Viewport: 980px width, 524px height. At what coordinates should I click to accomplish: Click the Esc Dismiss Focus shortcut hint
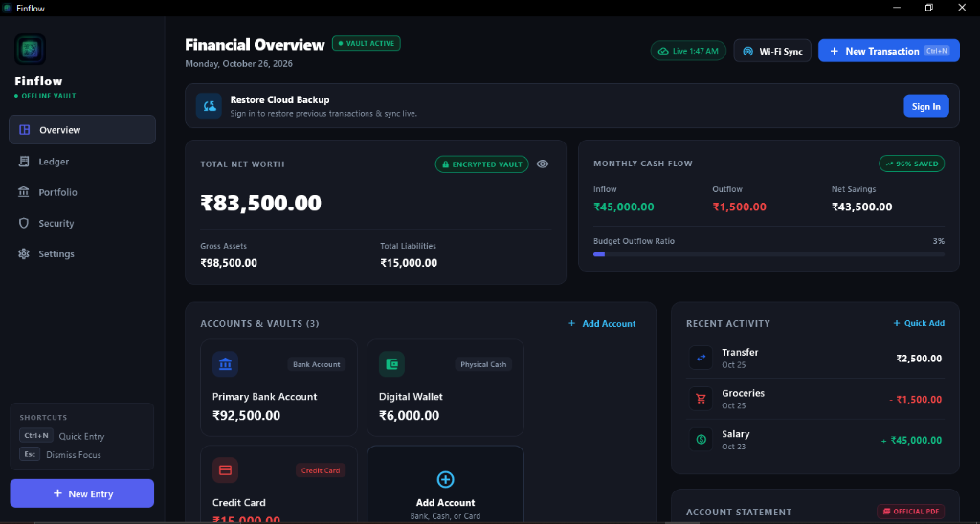pyautogui.click(x=60, y=454)
